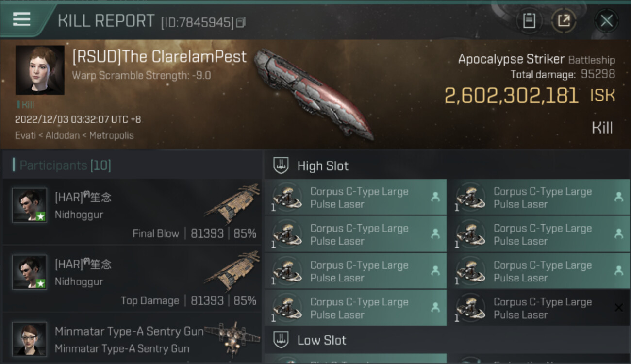The width and height of the screenshot is (631, 364).
Task: Open the clipboard notes icon
Action: [x=529, y=21]
